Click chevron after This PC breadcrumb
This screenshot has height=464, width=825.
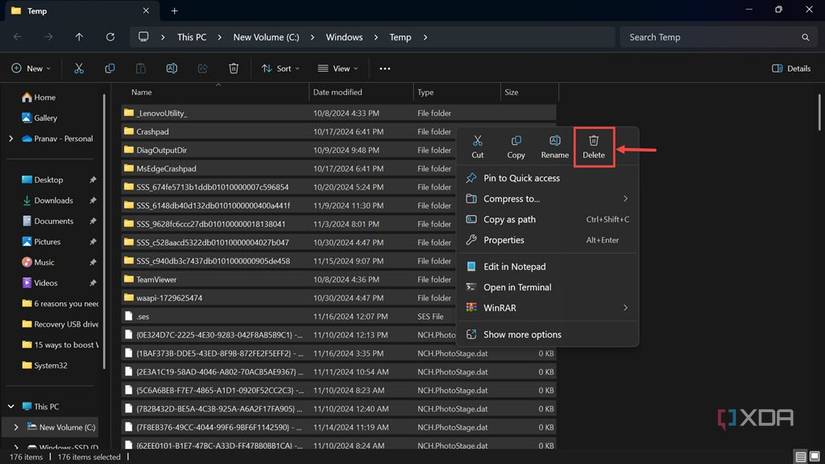tap(219, 37)
